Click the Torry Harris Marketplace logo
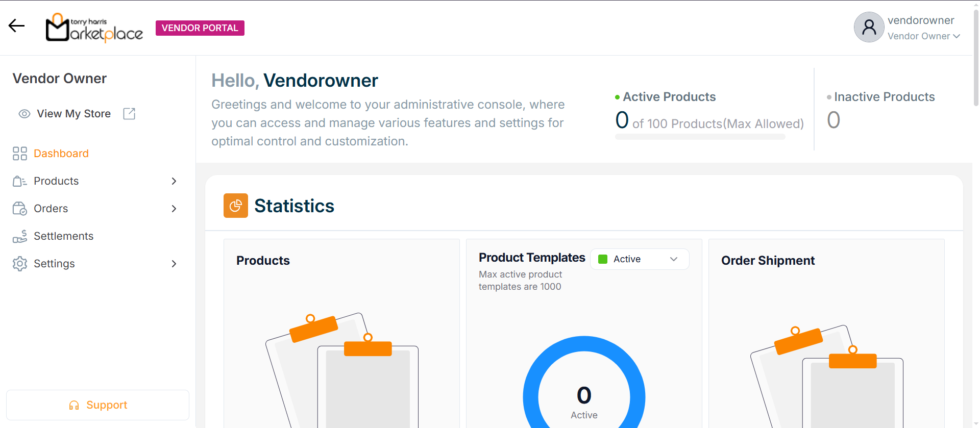Screen dimensions: 980x428 click(x=94, y=28)
